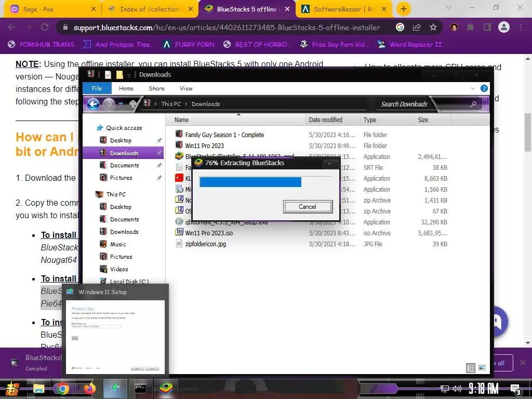Select Videos under This PC

point(118,269)
